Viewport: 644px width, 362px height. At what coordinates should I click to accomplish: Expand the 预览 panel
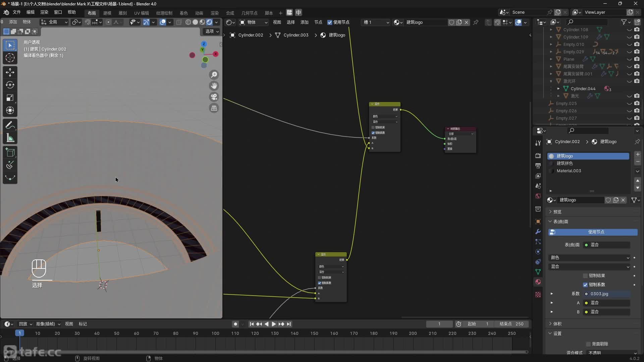[557, 212]
